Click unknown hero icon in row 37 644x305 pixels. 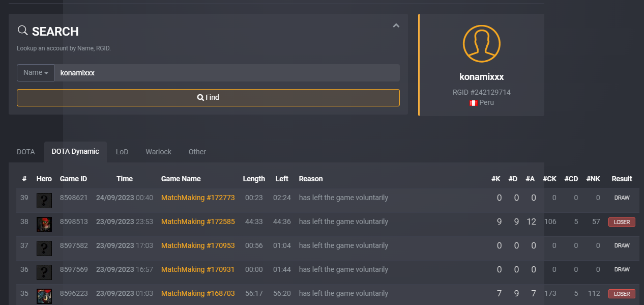[x=44, y=248]
